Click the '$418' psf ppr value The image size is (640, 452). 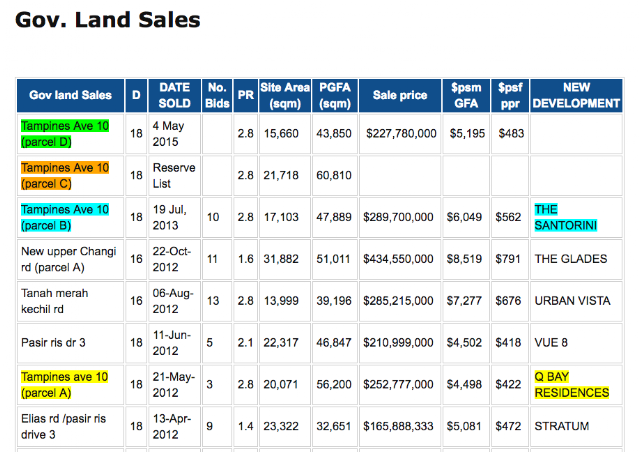(x=508, y=343)
